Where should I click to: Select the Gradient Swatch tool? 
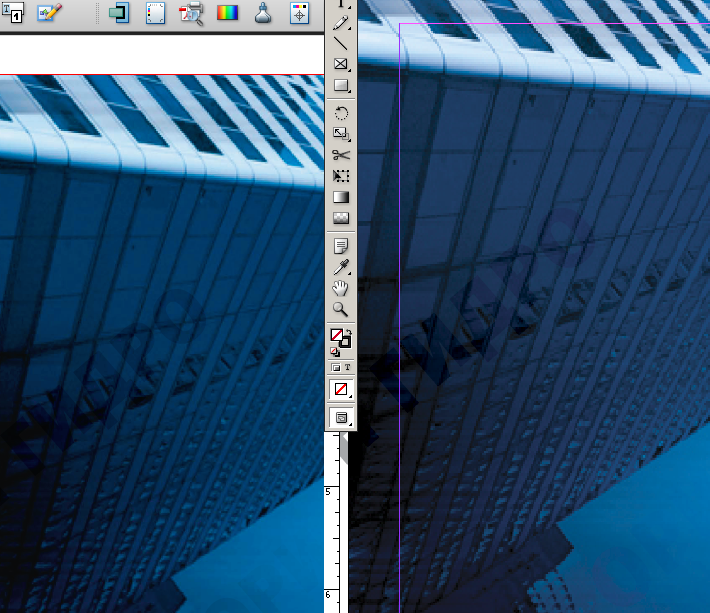pos(341,197)
